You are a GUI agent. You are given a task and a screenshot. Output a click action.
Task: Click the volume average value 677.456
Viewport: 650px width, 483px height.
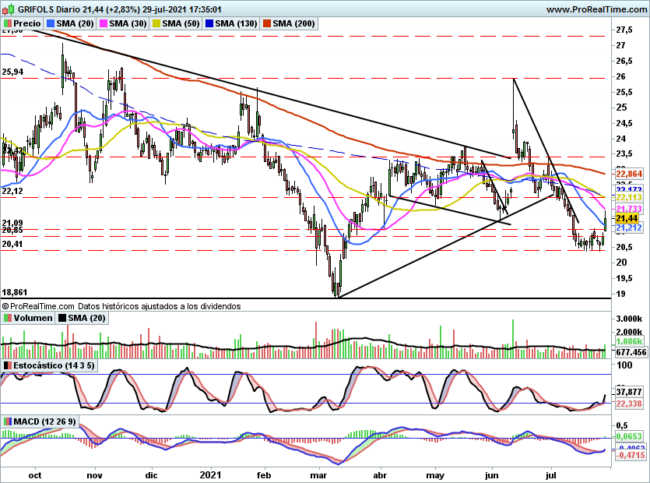[630, 352]
